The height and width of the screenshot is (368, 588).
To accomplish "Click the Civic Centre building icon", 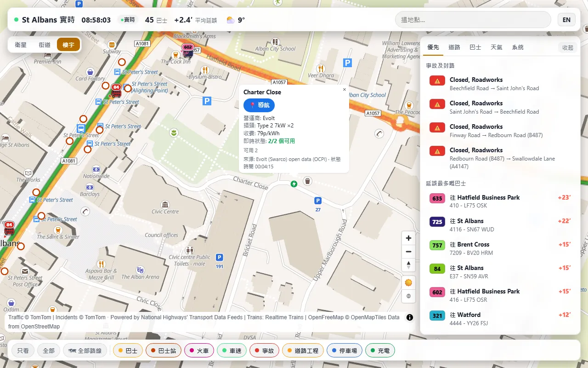I will 165,204.
